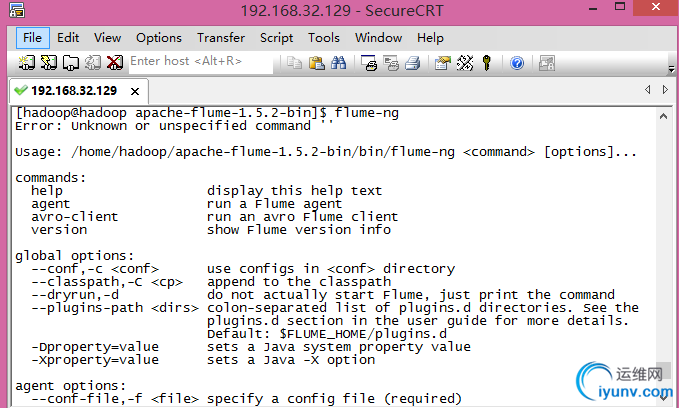This screenshot has height=408, width=679.
Task: Click the Disconnect red X icon
Action: coord(115,63)
